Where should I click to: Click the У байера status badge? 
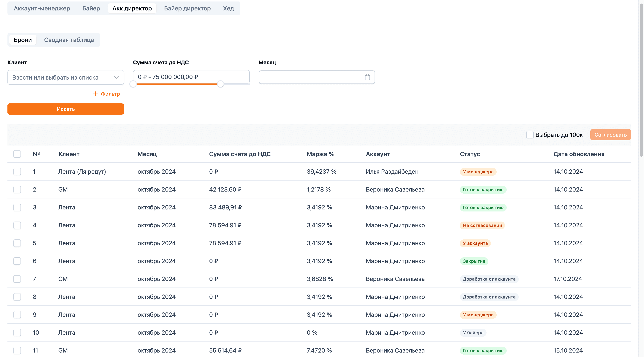(x=473, y=333)
